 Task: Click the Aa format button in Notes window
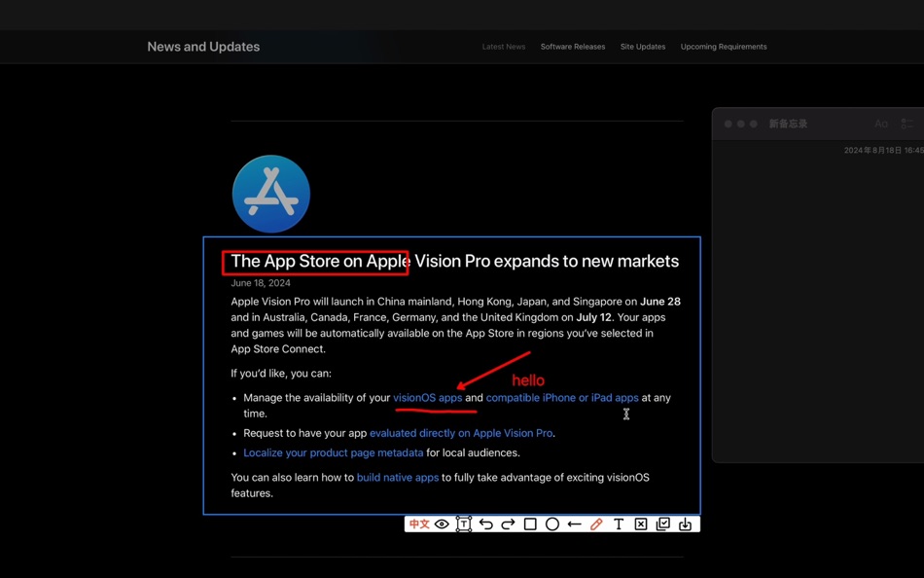(881, 124)
